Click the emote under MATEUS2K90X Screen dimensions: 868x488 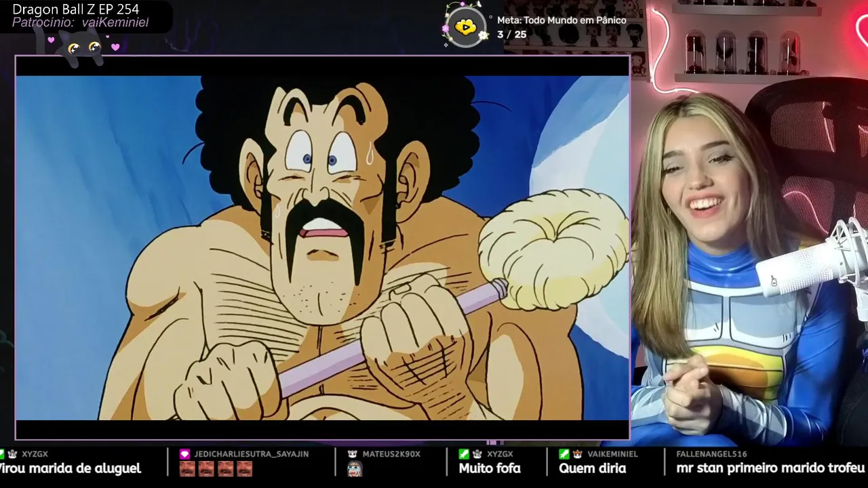(355, 469)
